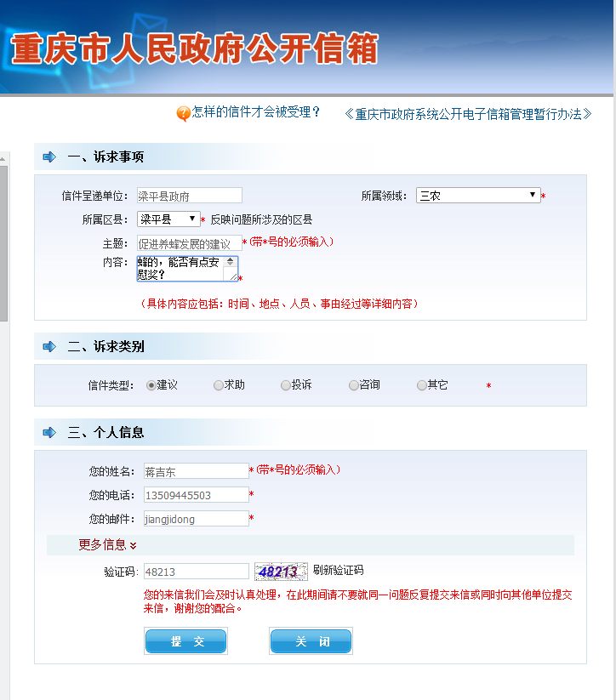Image resolution: width=616 pixels, height=700 pixels.
Task: Select the 建议 radio button
Action: click(151, 385)
